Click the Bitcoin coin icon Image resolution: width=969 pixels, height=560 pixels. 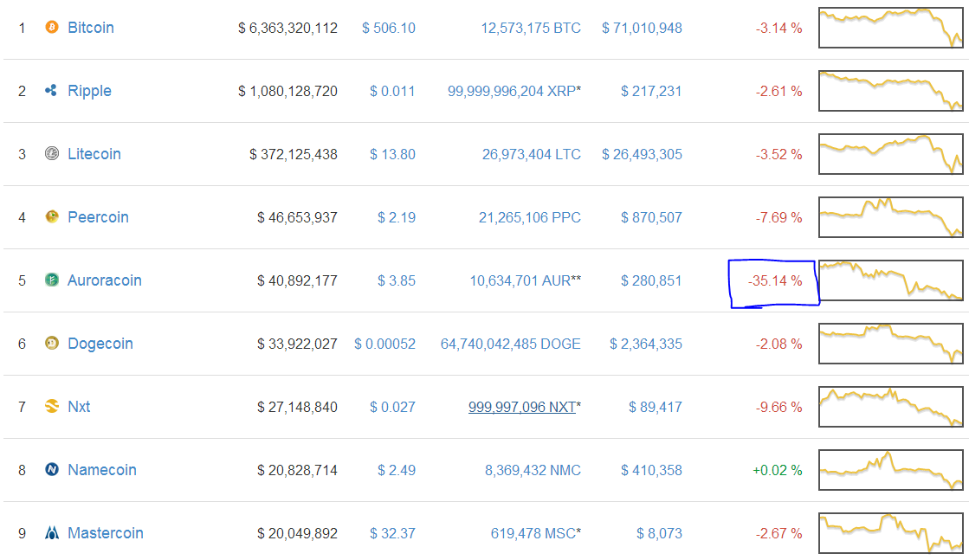[52, 28]
